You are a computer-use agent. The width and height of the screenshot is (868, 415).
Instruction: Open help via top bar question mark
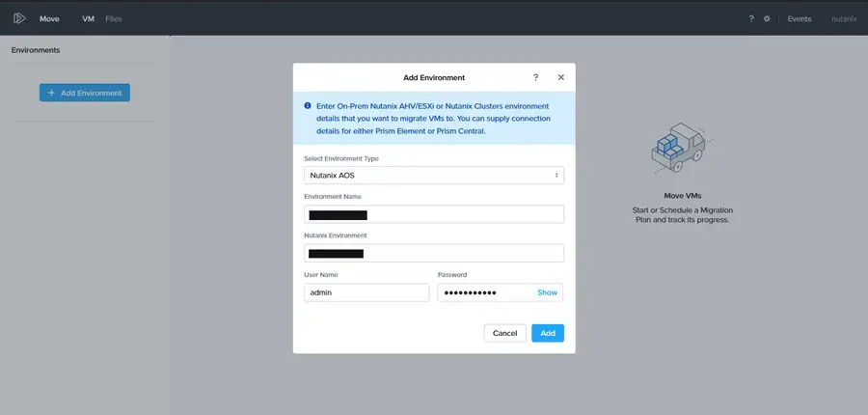click(751, 19)
